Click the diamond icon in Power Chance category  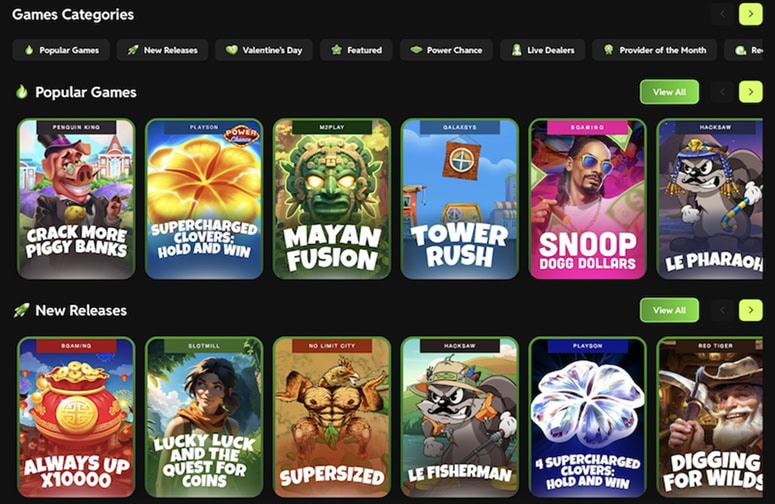pos(416,50)
